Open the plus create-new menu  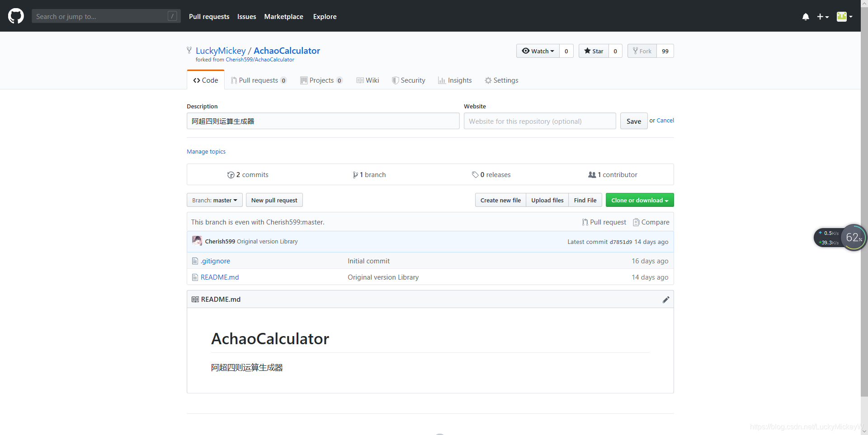(823, 17)
